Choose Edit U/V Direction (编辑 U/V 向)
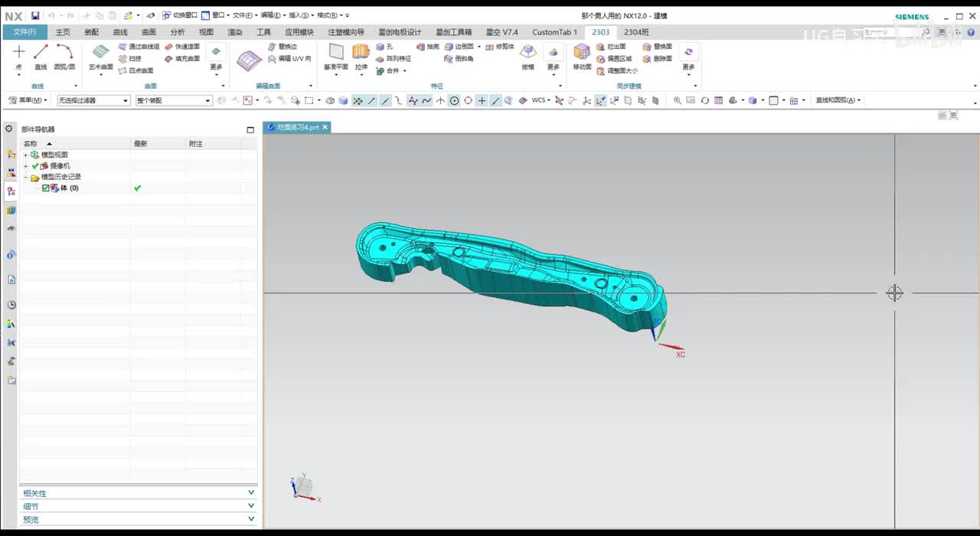Image resolution: width=980 pixels, height=536 pixels. pyautogui.click(x=289, y=58)
